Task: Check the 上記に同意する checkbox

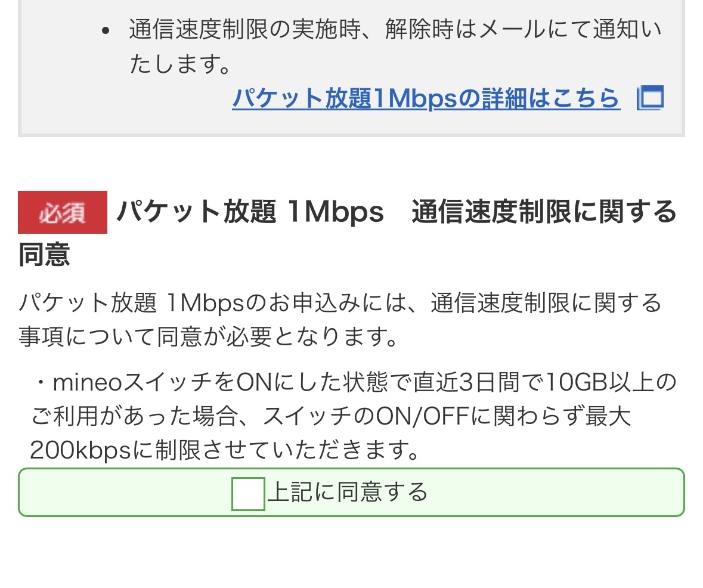Action: (248, 494)
